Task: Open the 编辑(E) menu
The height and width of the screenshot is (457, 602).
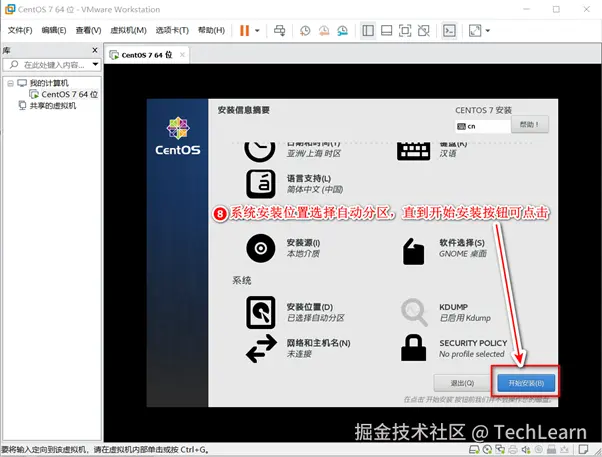Action: 54,30
